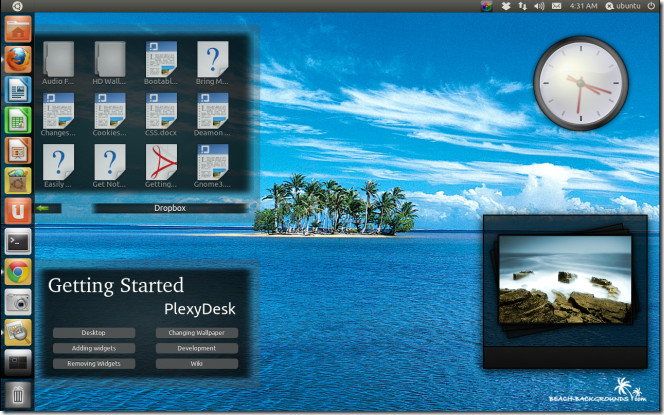Image resolution: width=664 pixels, height=415 pixels.
Task: Open the Audio F... folder in Dropbox widget
Action: [x=58, y=63]
